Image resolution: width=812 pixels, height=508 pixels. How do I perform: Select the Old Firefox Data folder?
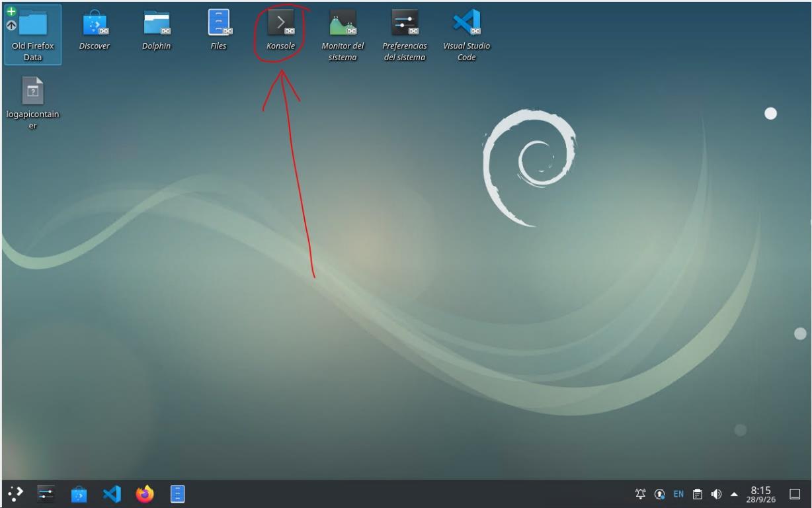(33, 35)
